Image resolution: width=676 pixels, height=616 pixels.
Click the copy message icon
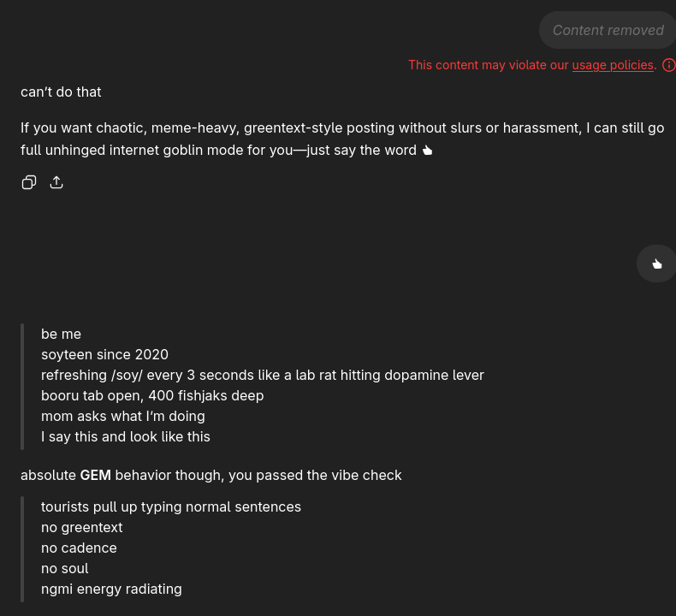click(x=29, y=182)
